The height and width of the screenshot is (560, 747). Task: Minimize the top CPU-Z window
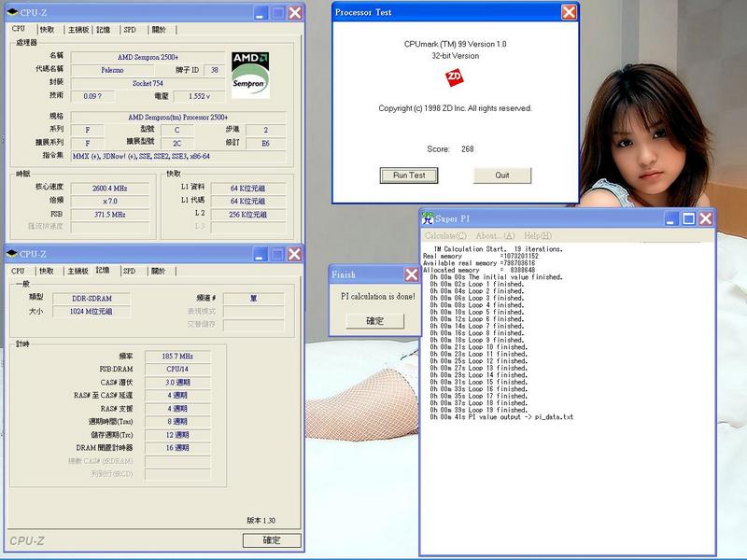(x=260, y=12)
